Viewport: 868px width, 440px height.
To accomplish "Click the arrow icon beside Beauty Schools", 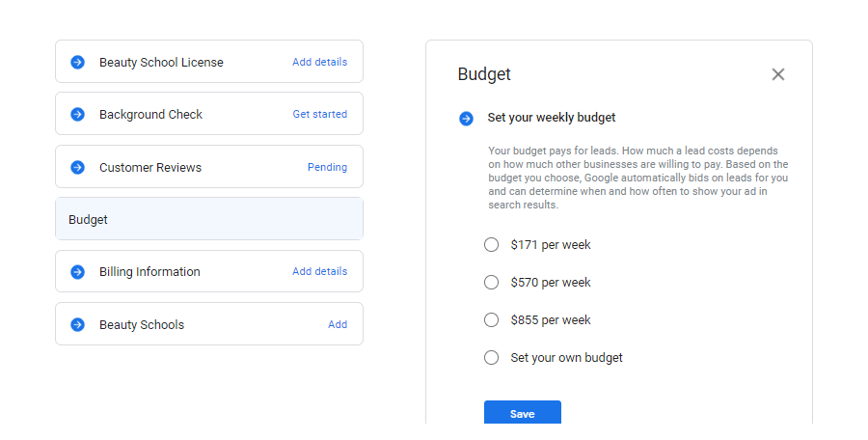I will [x=77, y=324].
